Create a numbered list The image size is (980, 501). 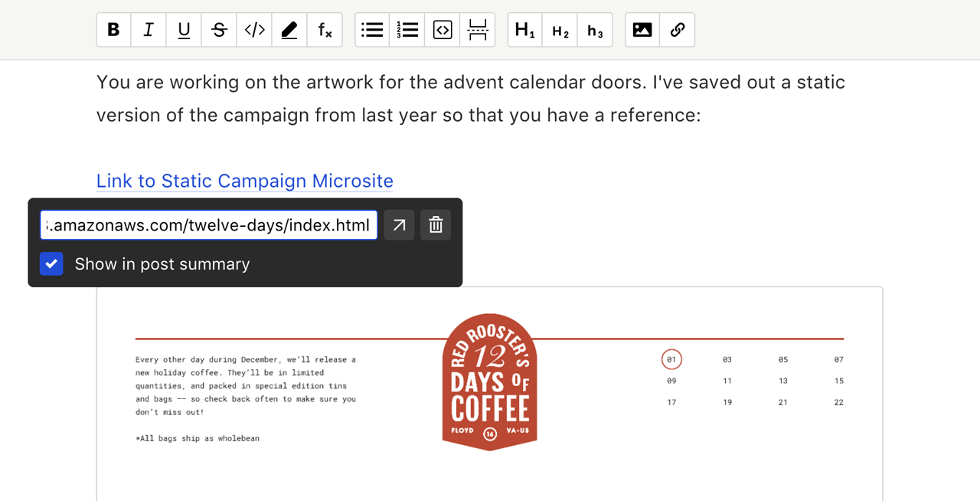[x=407, y=30]
